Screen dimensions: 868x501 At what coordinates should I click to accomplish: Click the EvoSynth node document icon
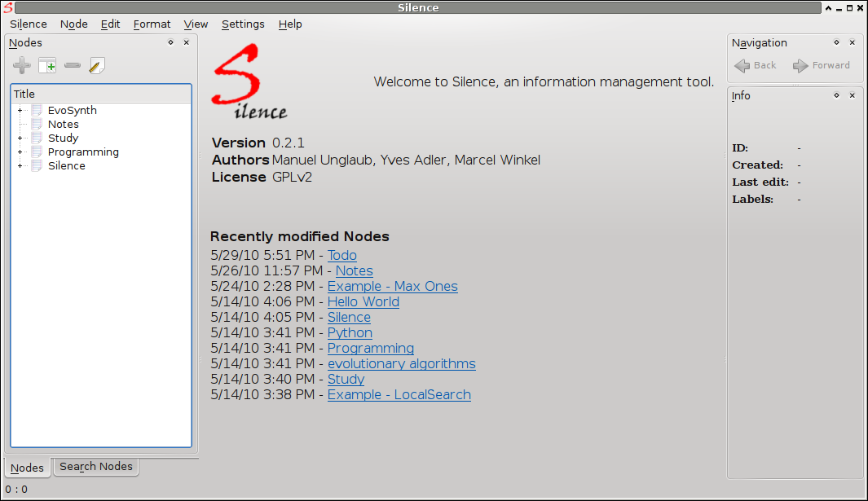37,110
